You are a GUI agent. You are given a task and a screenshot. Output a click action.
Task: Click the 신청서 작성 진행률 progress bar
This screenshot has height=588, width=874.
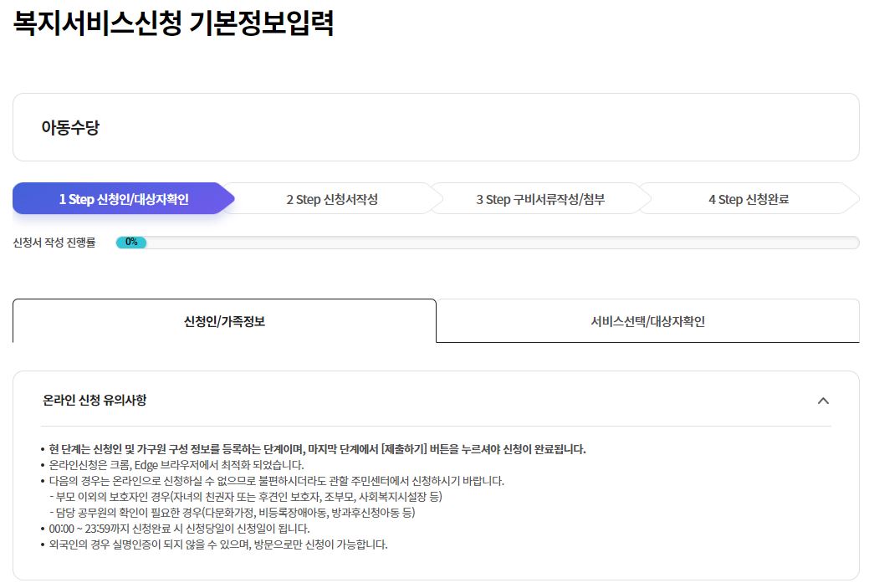coord(489,242)
